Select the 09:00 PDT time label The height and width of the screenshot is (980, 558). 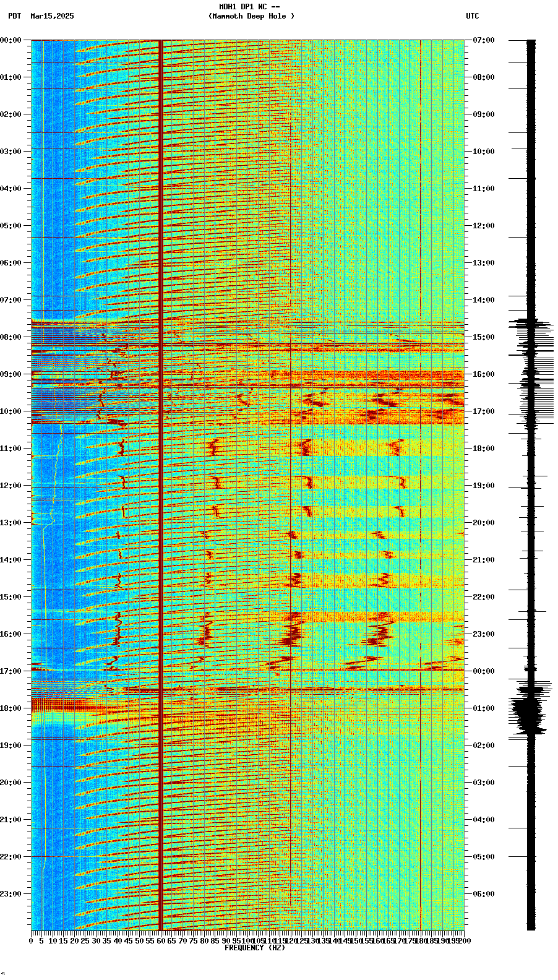pyautogui.click(x=11, y=374)
